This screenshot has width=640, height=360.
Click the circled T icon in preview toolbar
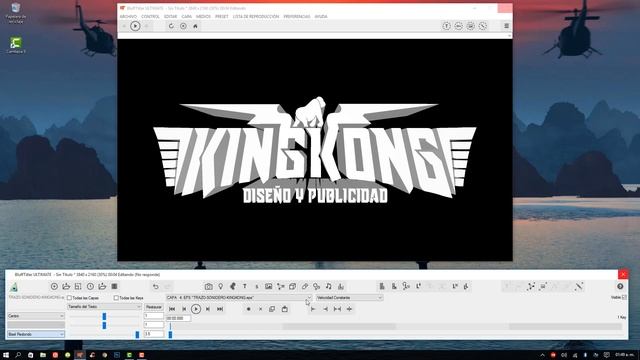tap(447, 26)
